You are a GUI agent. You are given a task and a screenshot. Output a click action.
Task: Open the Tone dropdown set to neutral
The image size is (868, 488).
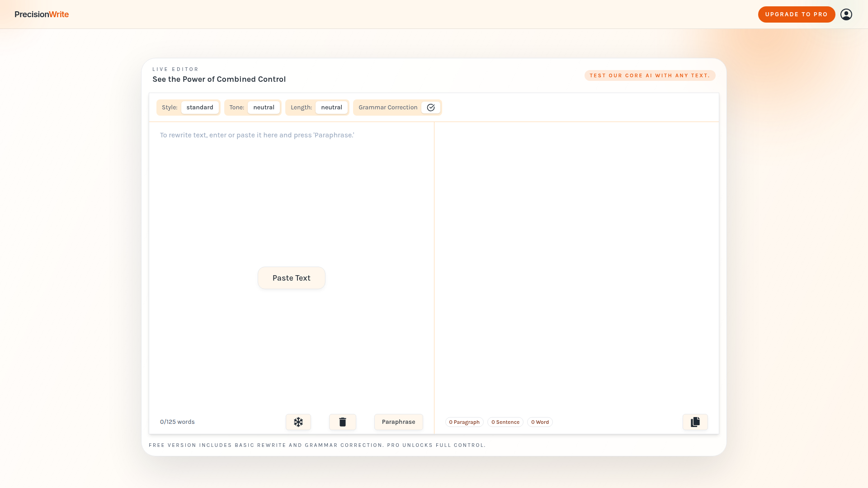click(264, 108)
